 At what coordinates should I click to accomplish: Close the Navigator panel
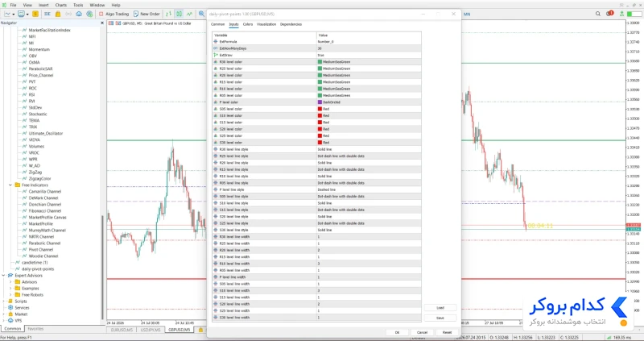102,23
